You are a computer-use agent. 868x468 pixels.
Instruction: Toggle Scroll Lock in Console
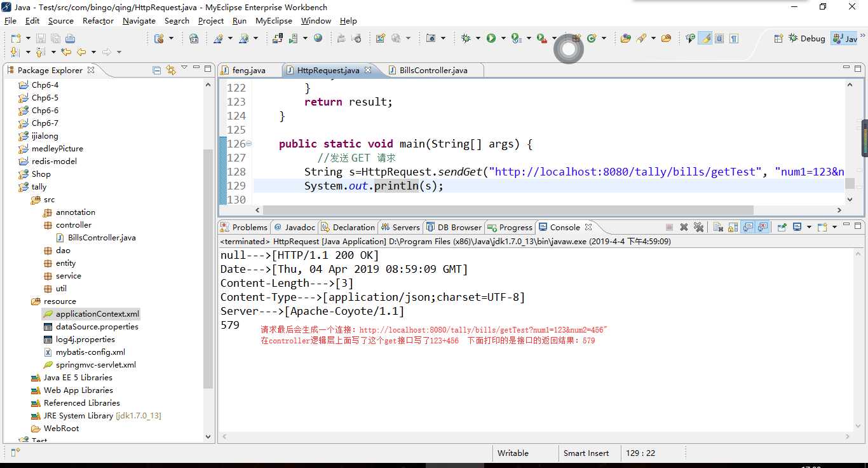tap(733, 227)
